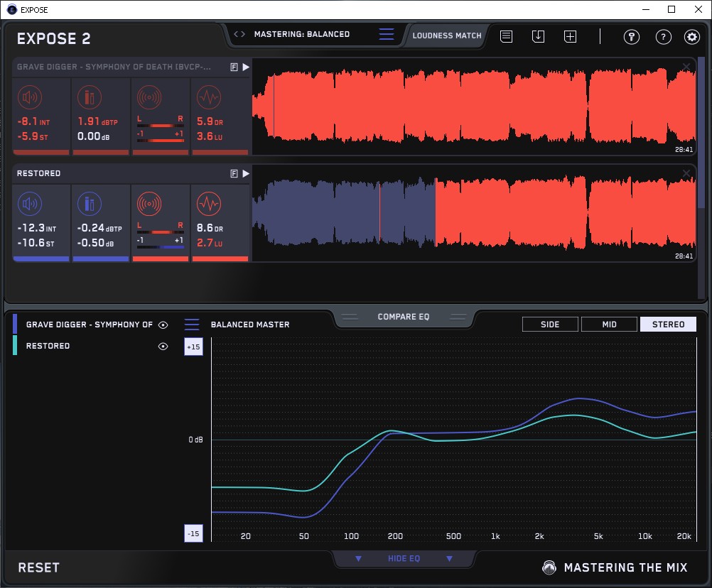Click the dynamic range icon on Grave Digger track
The image size is (712, 588).
point(209,97)
